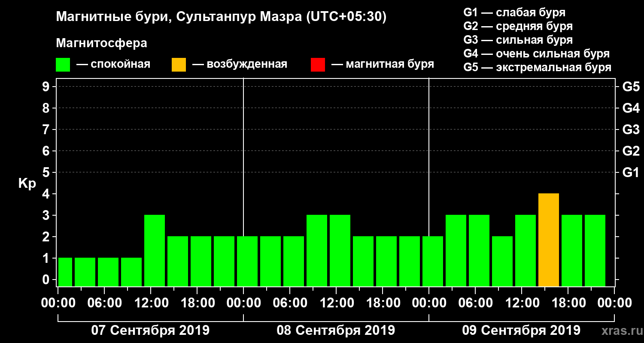Click the 'Kp' axis title
Viewport: 644px width, 343px height.
coord(27,184)
